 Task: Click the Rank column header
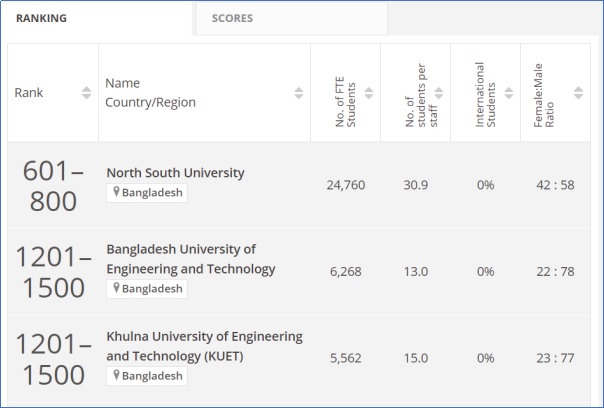(x=29, y=93)
